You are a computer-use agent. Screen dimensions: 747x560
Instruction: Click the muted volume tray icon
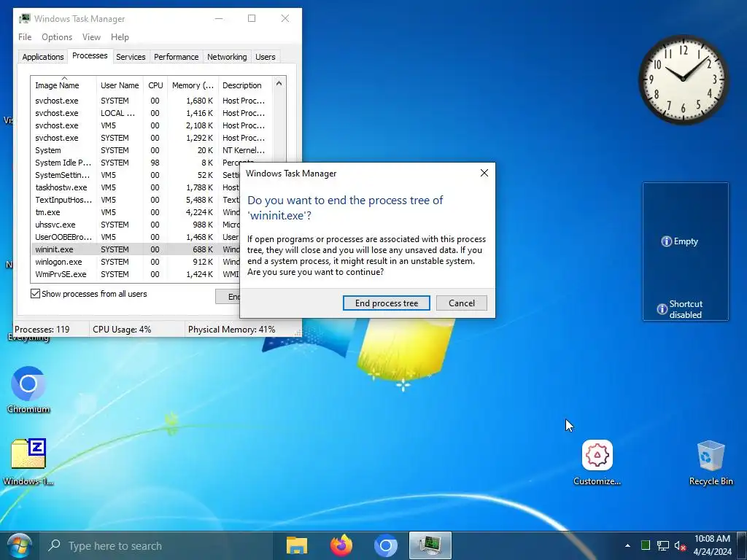680,545
